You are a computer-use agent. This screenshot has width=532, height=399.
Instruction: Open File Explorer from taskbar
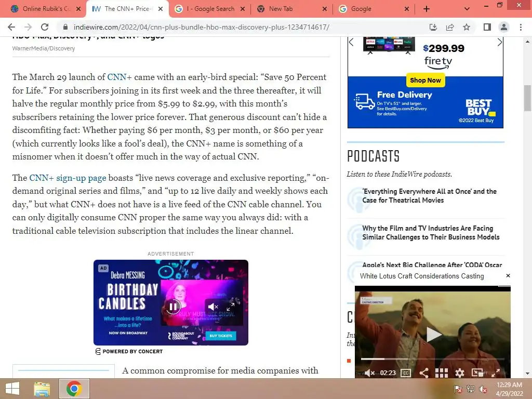click(x=42, y=389)
